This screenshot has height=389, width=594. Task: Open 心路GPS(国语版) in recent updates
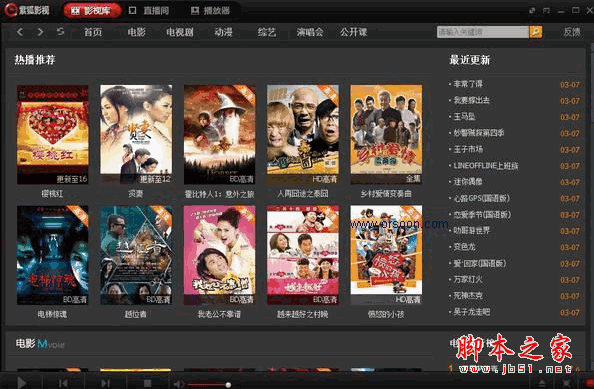tap(481, 198)
